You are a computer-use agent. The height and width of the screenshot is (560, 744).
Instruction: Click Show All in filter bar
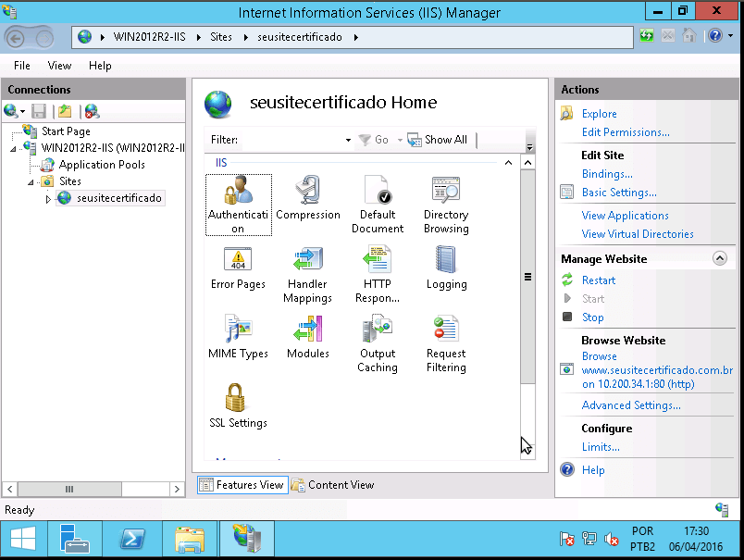tap(437, 140)
